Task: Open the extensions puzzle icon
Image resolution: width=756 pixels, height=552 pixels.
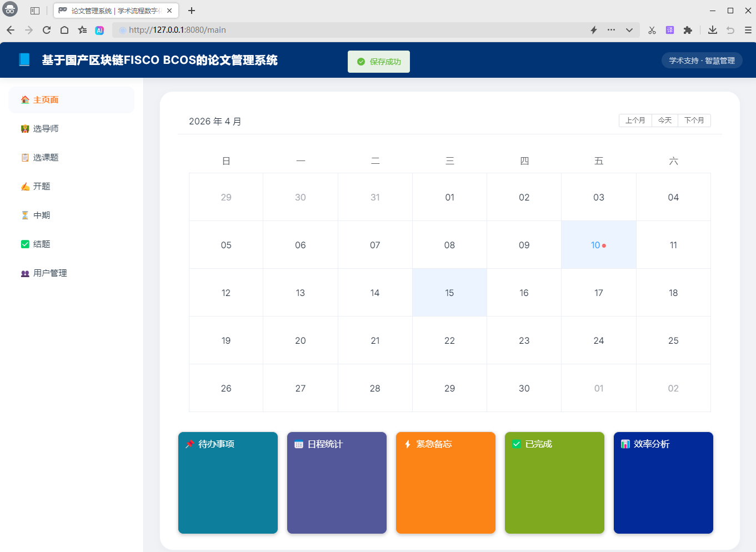Action: point(688,30)
